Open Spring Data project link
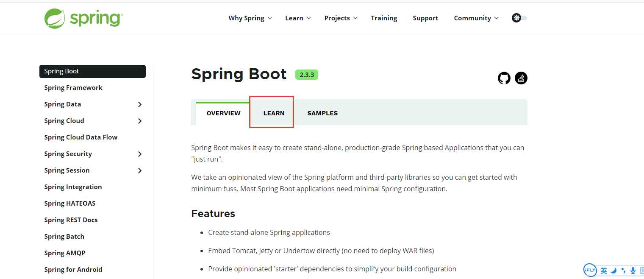Viewport: 644px width, 279px height. click(62, 104)
